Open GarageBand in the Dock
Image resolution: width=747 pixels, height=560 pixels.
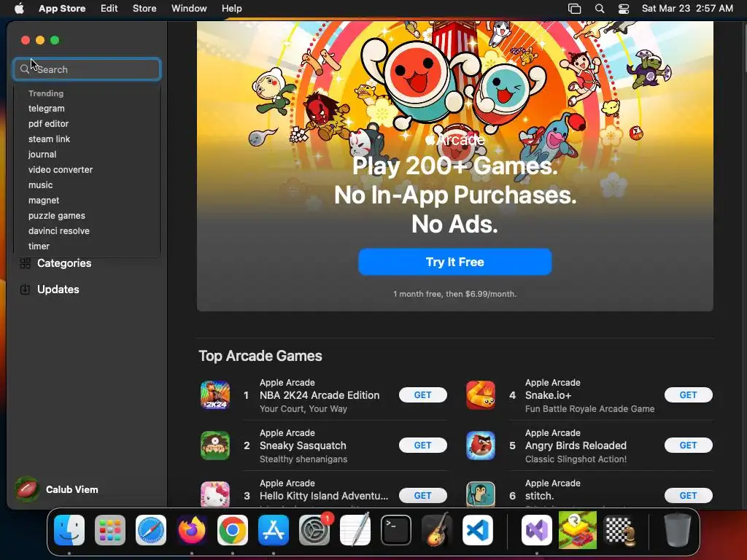(437, 530)
